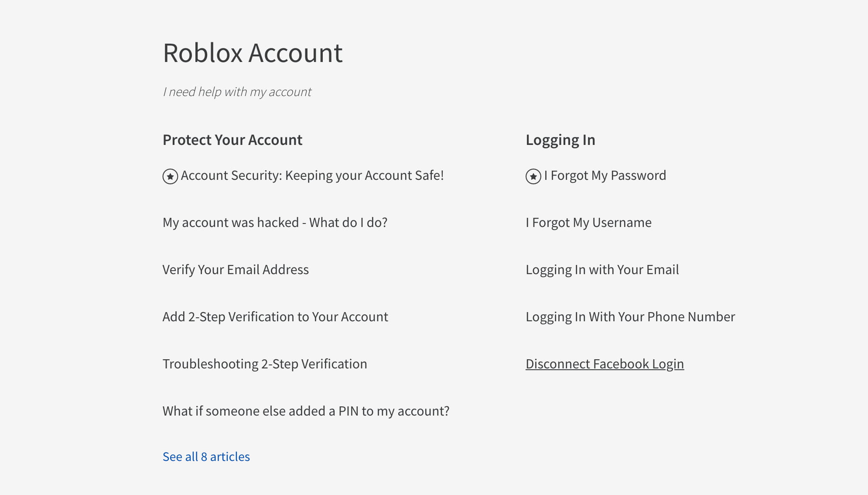Open Account Security: Keeping your Account Safe article
Viewport: 868px width, 495px height.
pos(312,175)
